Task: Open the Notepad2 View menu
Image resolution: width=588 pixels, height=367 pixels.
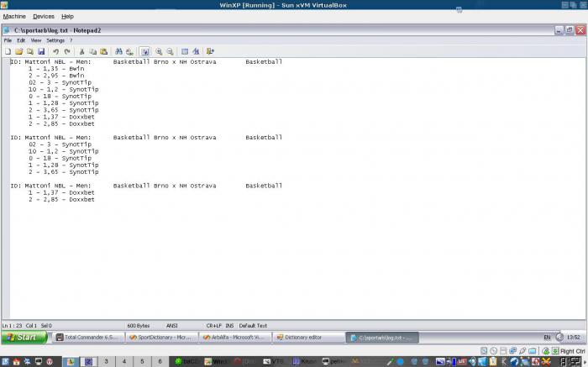Action: coord(36,40)
